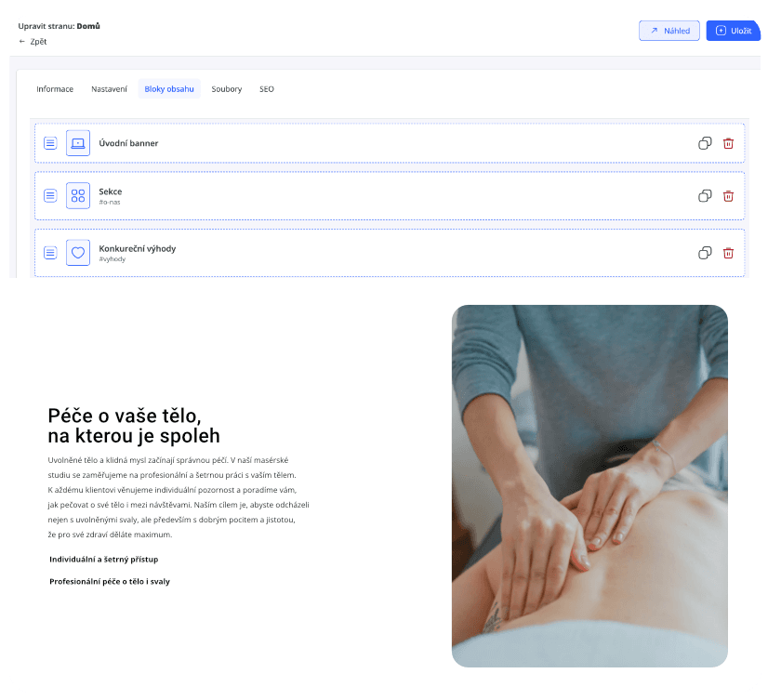Open the Soubory tab
Screen dimensions: 768x700
(x=226, y=89)
